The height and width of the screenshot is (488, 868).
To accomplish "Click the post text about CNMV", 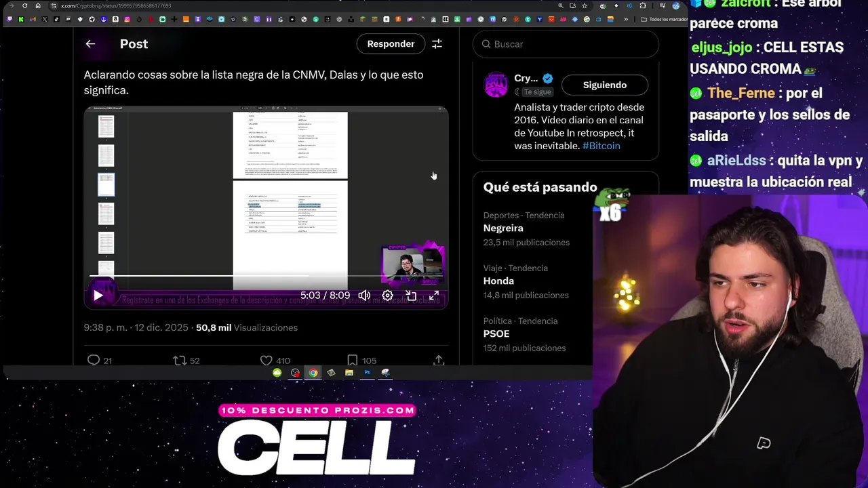I will [254, 82].
